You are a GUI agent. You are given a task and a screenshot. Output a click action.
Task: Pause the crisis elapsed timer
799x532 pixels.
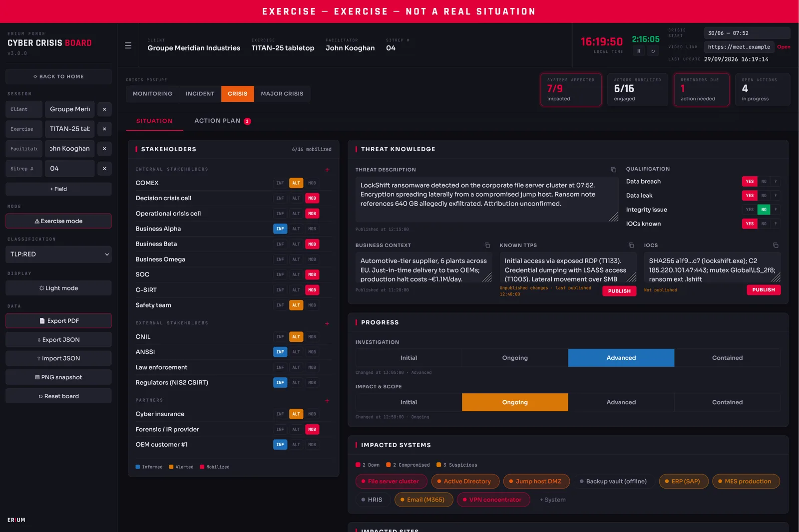coord(639,51)
